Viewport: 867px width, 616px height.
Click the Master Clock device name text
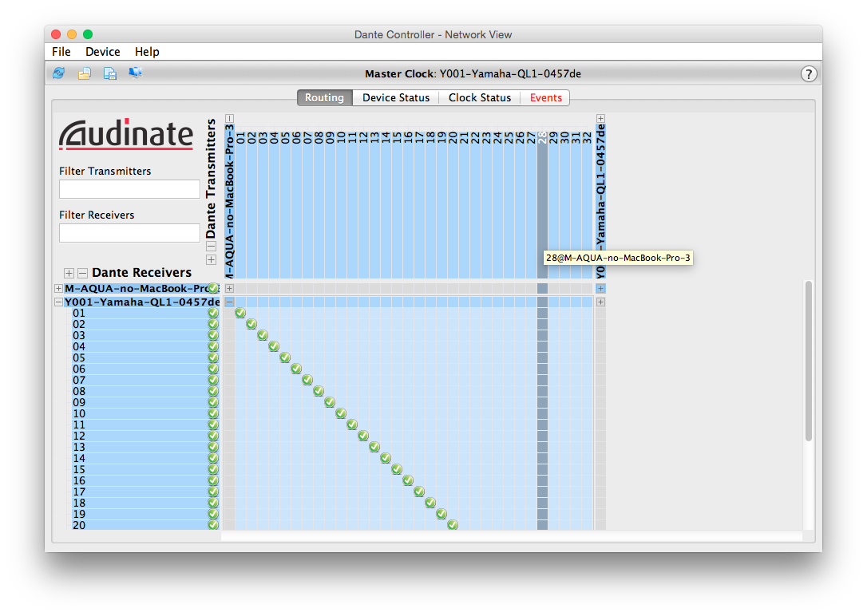click(x=510, y=74)
